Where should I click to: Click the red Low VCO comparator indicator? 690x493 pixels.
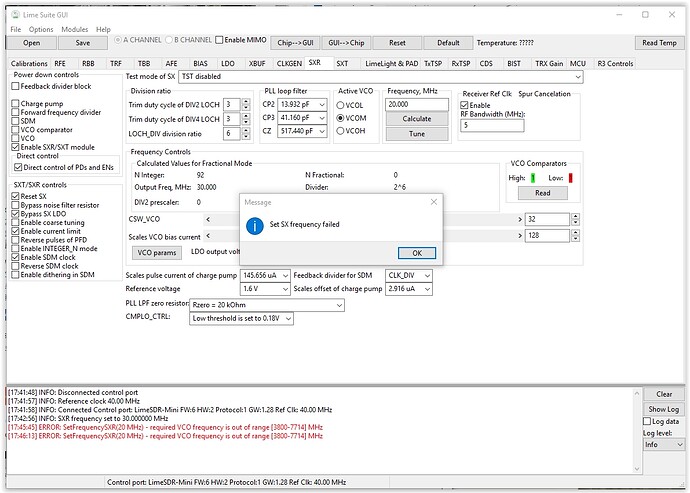pos(570,178)
